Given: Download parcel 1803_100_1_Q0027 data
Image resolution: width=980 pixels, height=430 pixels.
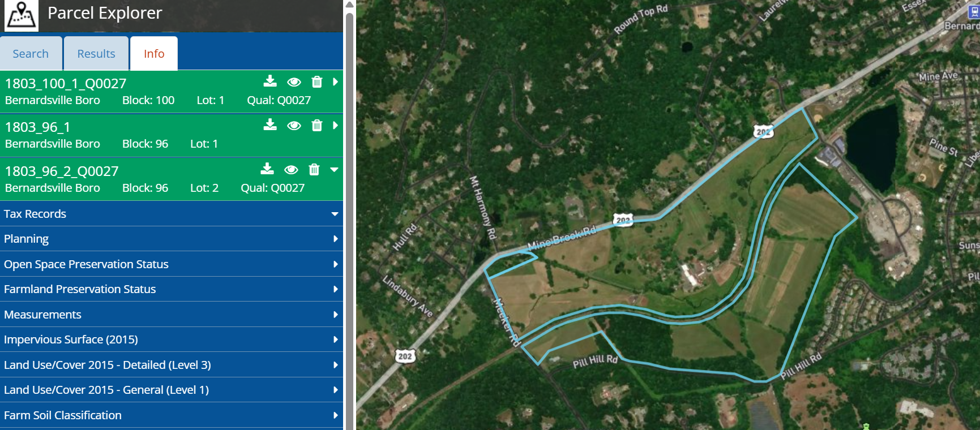Looking at the screenshot, I should [x=270, y=81].
